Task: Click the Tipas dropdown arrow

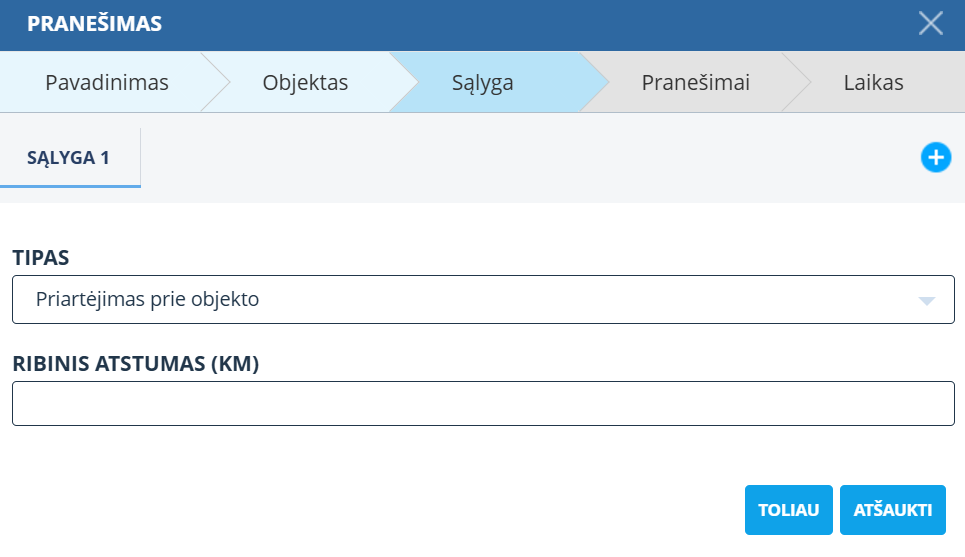Action: tap(926, 300)
